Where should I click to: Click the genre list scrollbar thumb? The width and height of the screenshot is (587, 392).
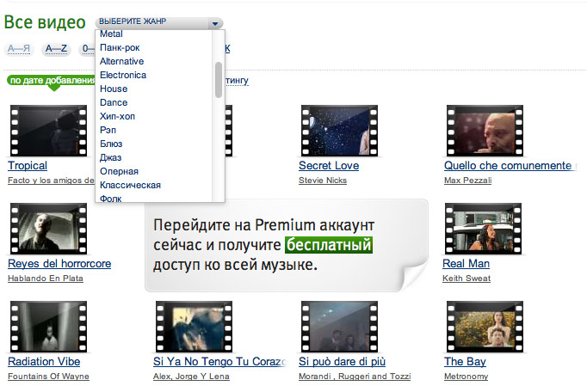219,78
